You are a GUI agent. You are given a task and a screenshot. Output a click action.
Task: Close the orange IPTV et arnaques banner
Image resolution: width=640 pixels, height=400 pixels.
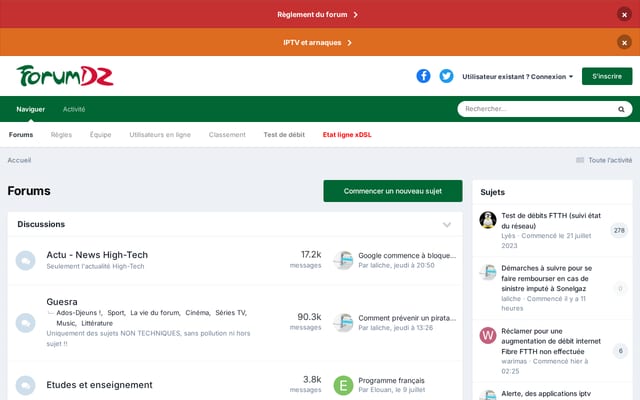(624, 42)
